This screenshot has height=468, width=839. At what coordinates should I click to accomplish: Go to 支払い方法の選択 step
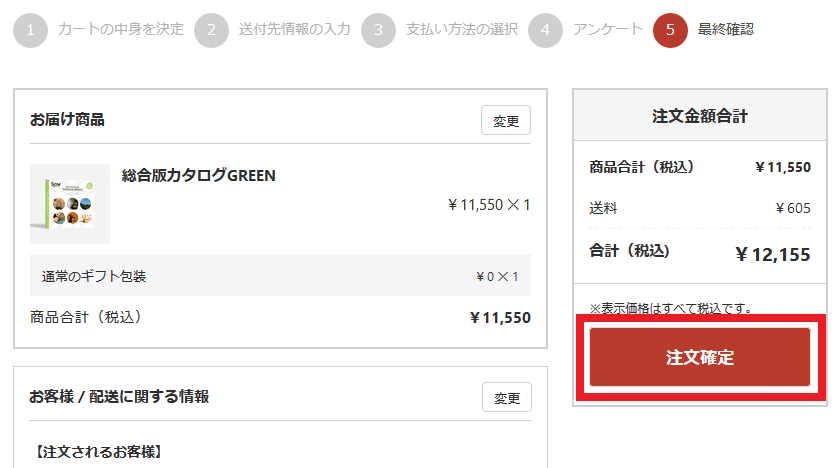point(462,29)
